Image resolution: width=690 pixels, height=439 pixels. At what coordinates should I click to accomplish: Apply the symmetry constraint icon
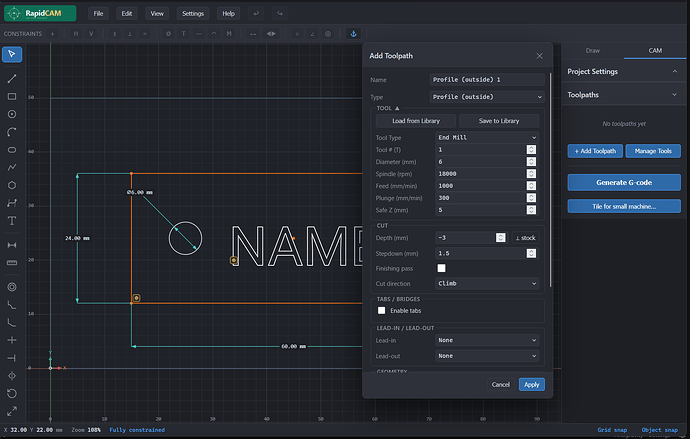(271, 33)
